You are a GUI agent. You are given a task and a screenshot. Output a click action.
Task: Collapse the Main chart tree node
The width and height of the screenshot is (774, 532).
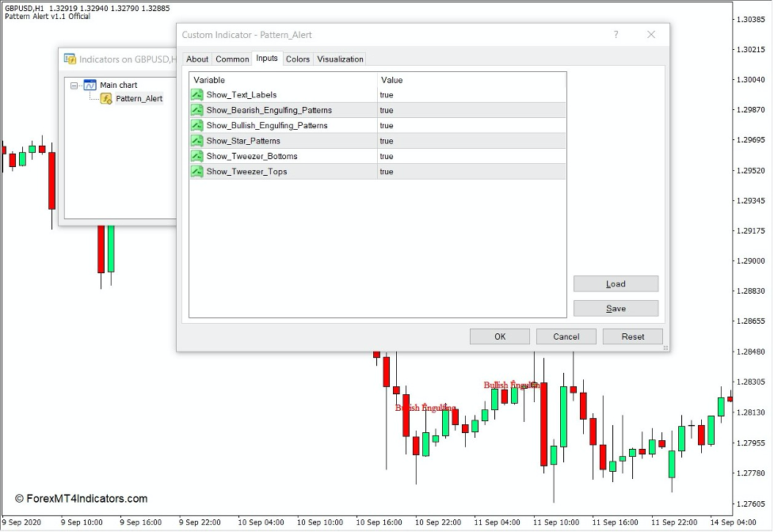(73, 85)
